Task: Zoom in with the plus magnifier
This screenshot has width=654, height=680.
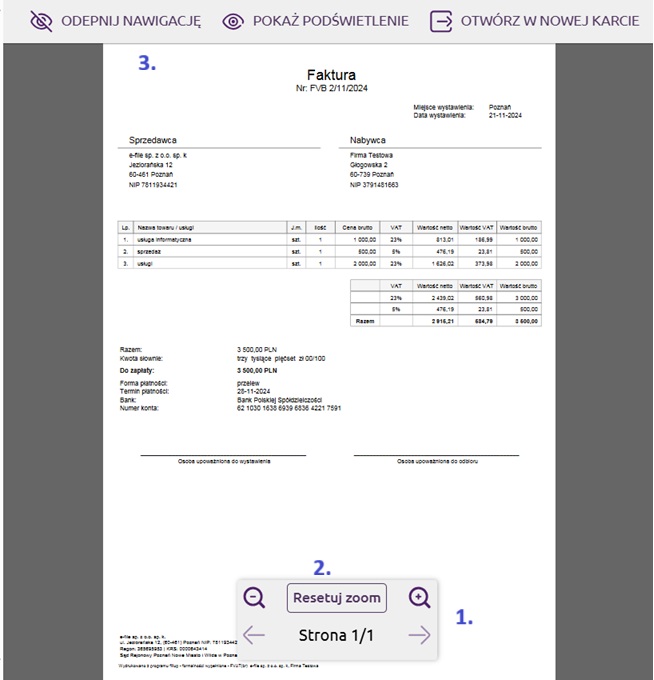Action: coord(419,598)
